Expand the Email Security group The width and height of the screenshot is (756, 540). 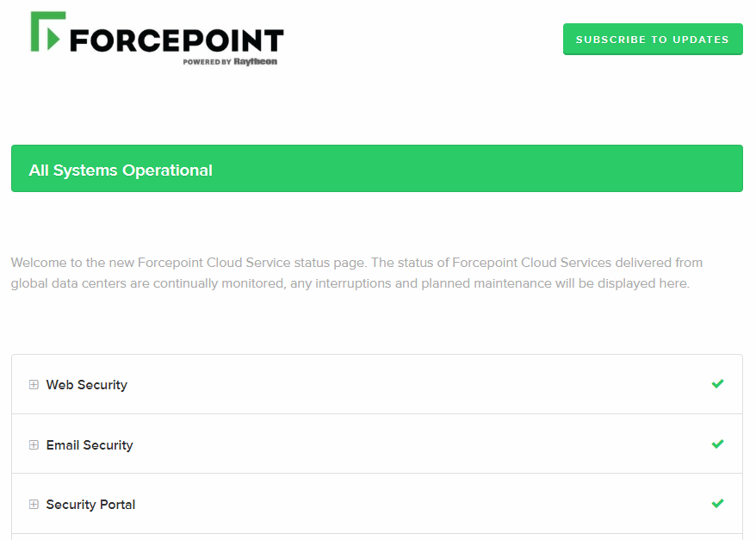coord(34,444)
